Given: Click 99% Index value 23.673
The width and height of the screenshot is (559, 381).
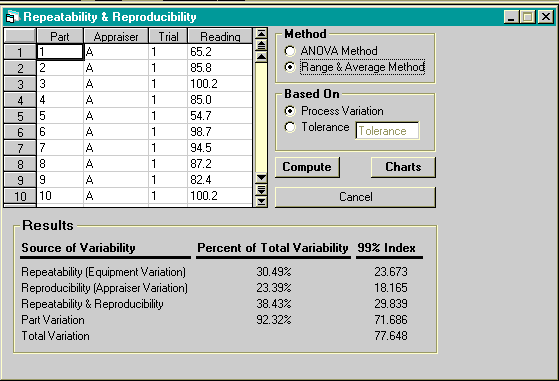Looking at the screenshot, I should 391,272.
